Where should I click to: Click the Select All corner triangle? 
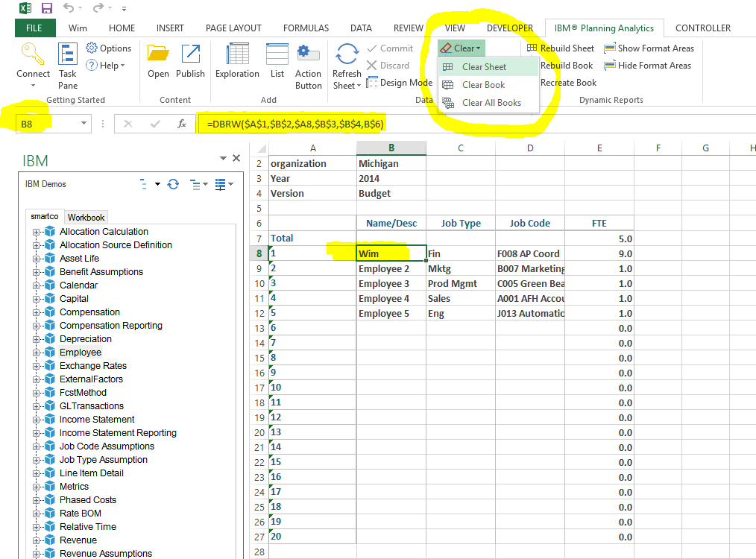click(262, 148)
